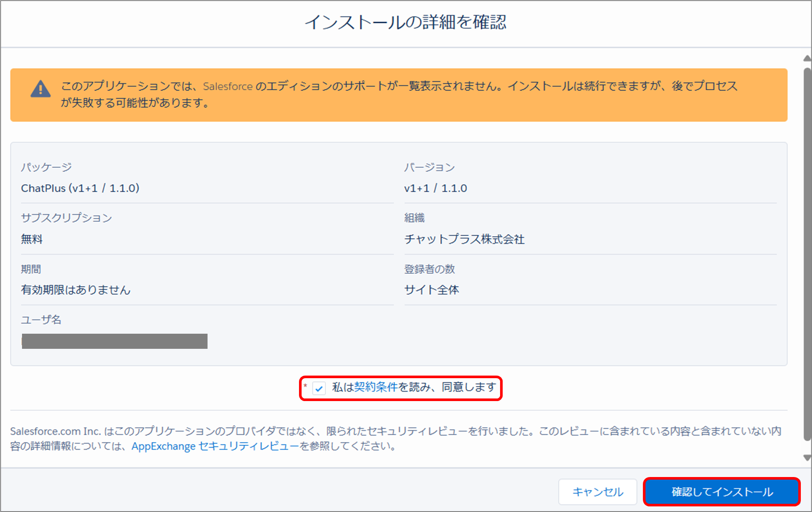Click the warning triangle icon in orange banner
Screen dimensions: 812x512
click(41, 89)
